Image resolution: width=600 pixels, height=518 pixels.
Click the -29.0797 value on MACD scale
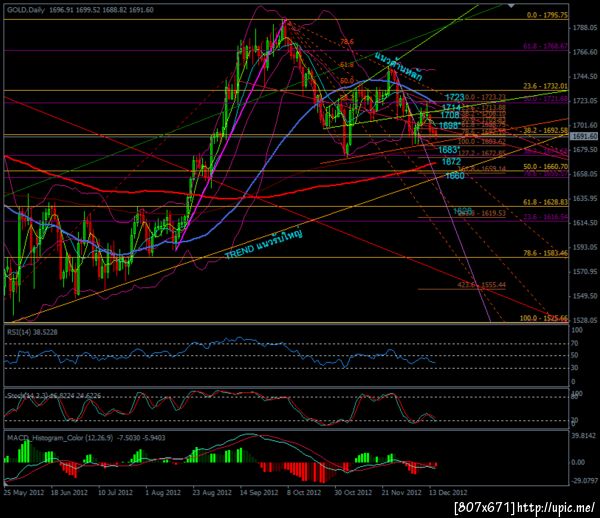coord(584,480)
